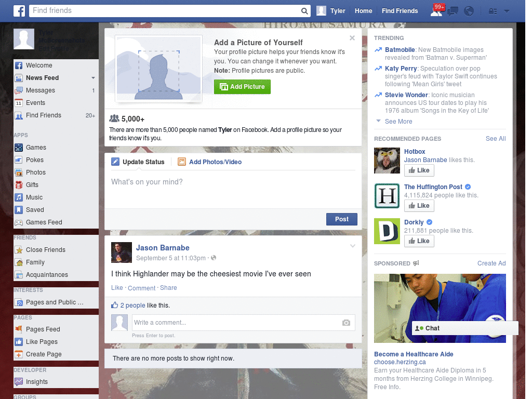Click See All recommended pages
Image resolution: width=532 pixels, height=399 pixels.
(x=495, y=138)
